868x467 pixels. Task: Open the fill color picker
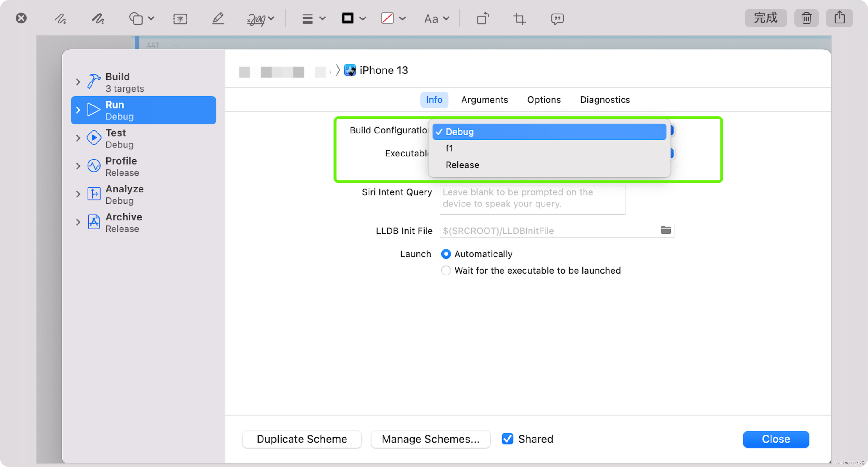(393, 18)
